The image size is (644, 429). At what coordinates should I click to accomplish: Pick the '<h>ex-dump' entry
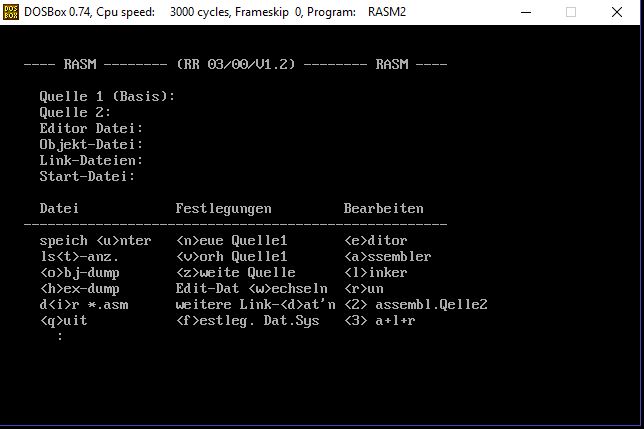click(x=79, y=289)
